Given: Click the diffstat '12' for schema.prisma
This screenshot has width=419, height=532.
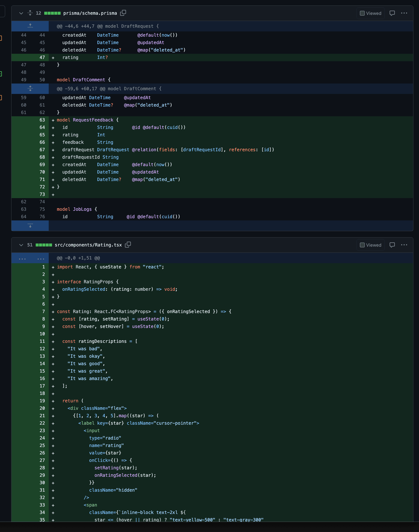Looking at the screenshot, I should (38, 13).
